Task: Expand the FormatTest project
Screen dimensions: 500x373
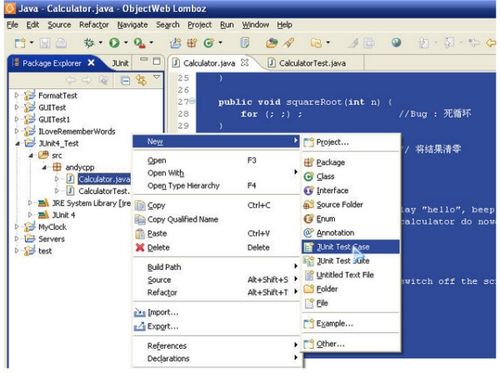Action: click(16, 96)
